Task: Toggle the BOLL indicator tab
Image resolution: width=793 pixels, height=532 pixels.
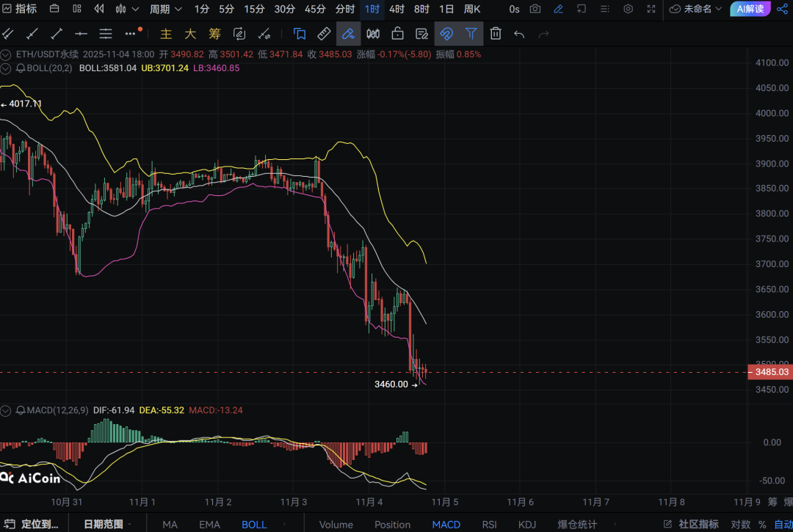Action: 254,524
